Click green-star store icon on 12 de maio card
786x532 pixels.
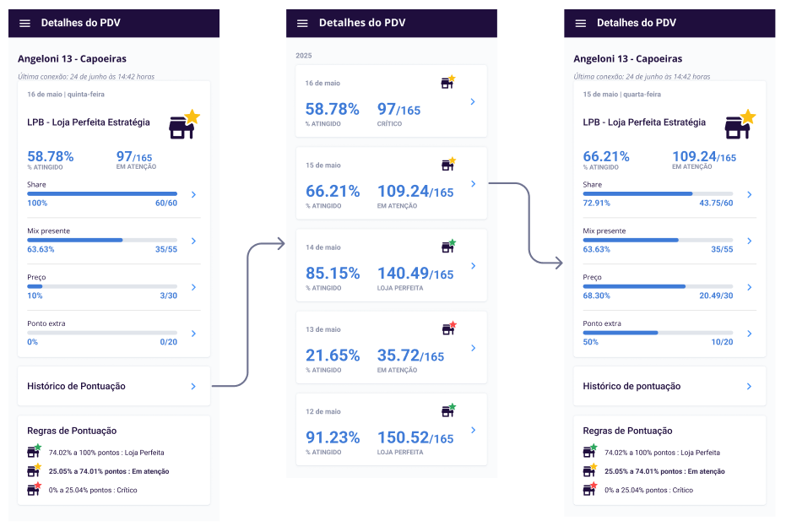point(447,410)
